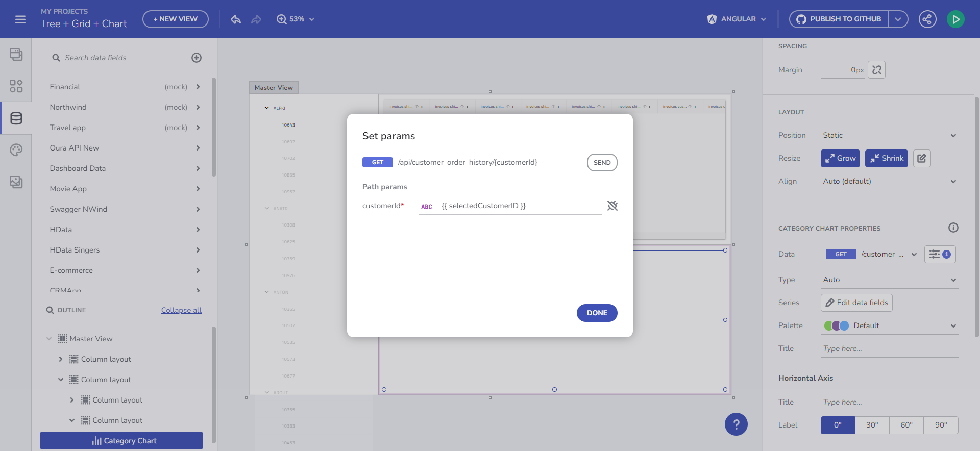This screenshot has width=980, height=451.
Task: Open the hamburger main menu
Action: coord(20,19)
